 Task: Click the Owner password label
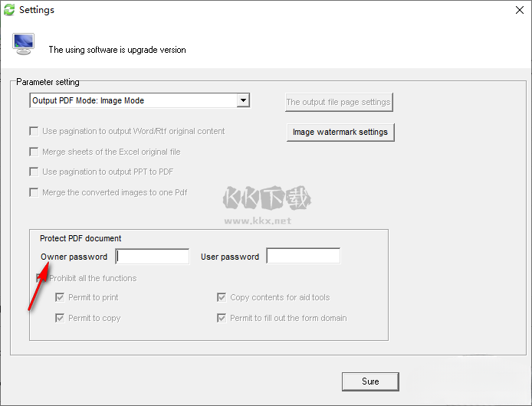click(x=74, y=257)
